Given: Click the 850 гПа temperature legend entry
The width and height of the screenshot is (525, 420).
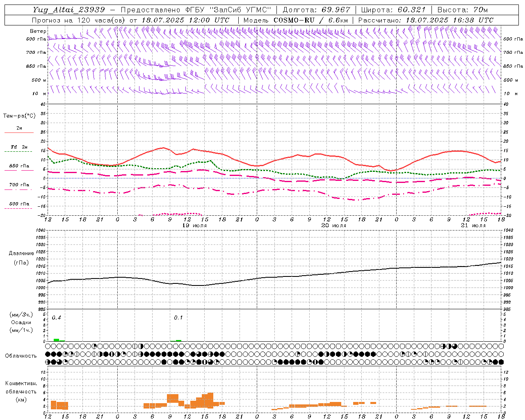Looking at the screenshot, I should [x=19, y=166].
